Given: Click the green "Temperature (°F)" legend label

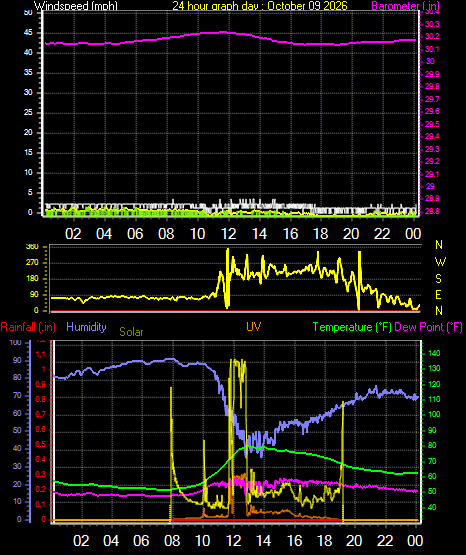Looking at the screenshot, I should click(352, 327).
